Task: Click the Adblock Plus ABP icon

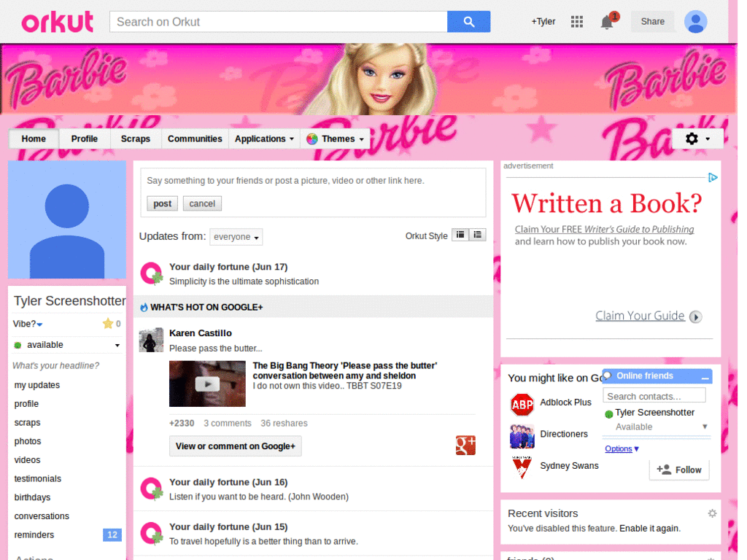Action: pos(522,405)
